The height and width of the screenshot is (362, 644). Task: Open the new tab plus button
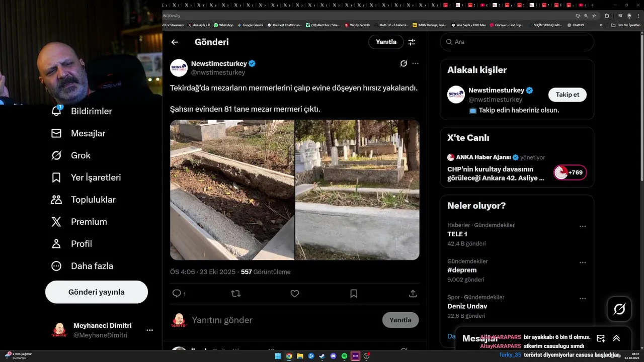coord(593,5)
